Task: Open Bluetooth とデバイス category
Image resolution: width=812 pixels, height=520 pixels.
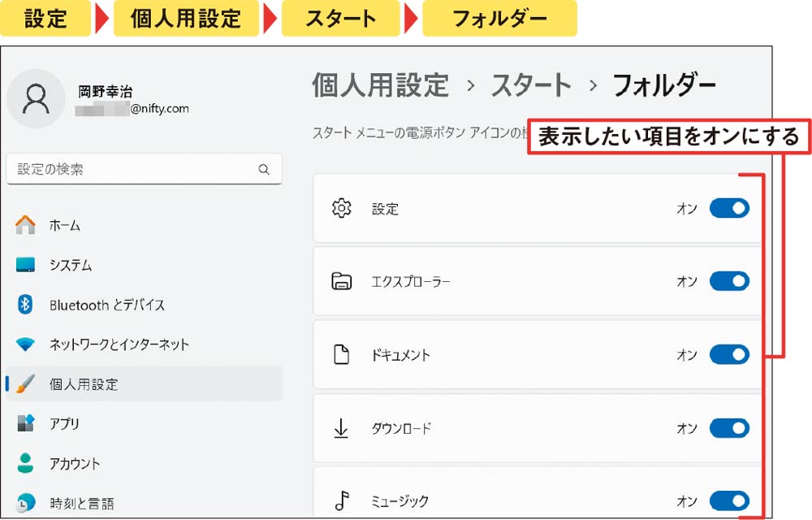Action: pos(145,305)
